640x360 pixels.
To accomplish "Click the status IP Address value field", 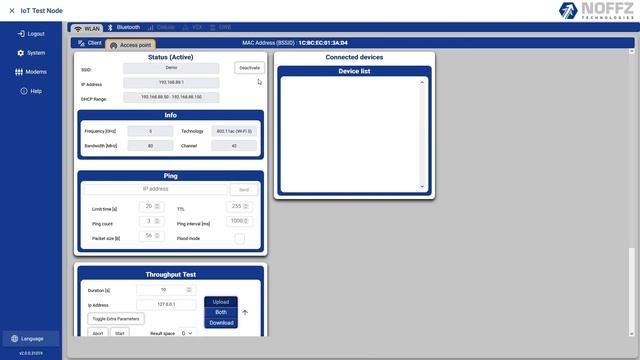I will 171,83.
